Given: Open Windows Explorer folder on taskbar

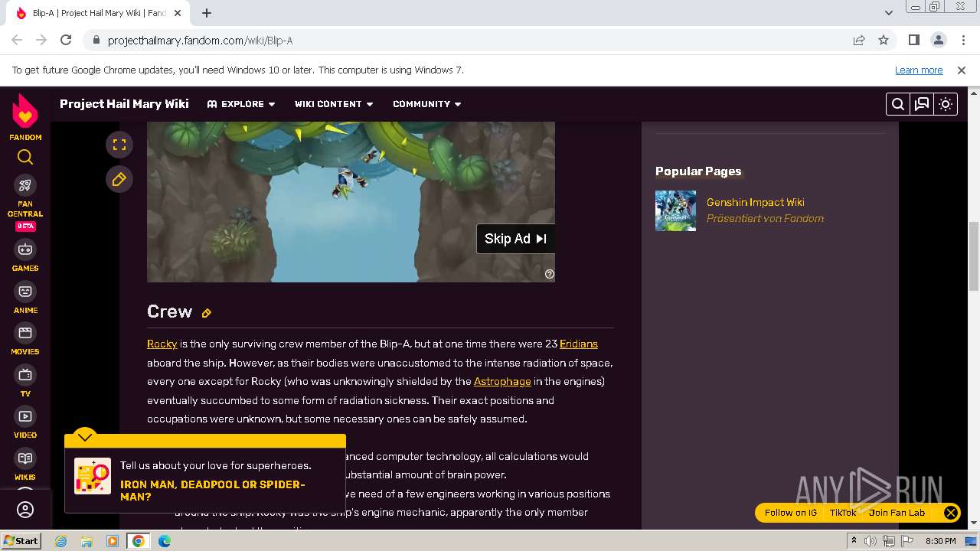Looking at the screenshot, I should [x=87, y=541].
